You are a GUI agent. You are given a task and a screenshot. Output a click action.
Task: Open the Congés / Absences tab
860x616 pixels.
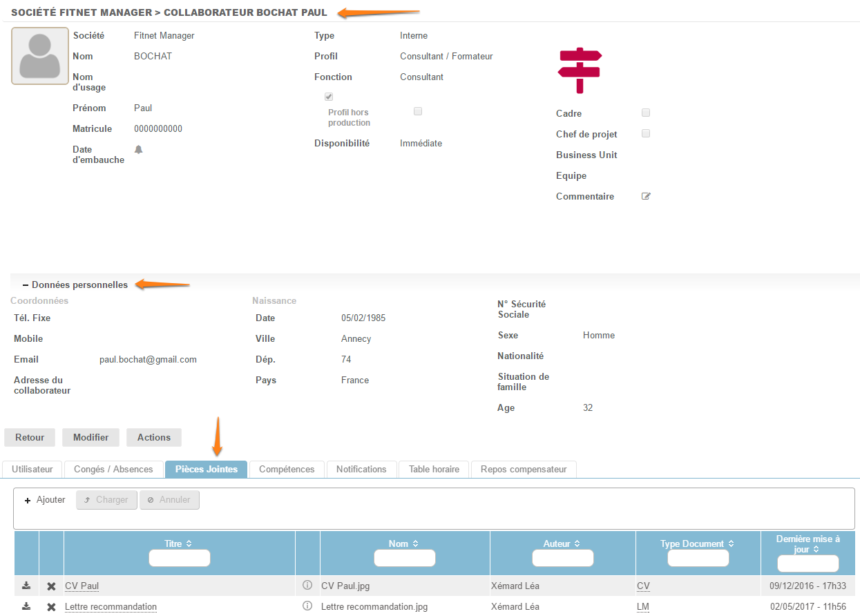pyautogui.click(x=113, y=469)
